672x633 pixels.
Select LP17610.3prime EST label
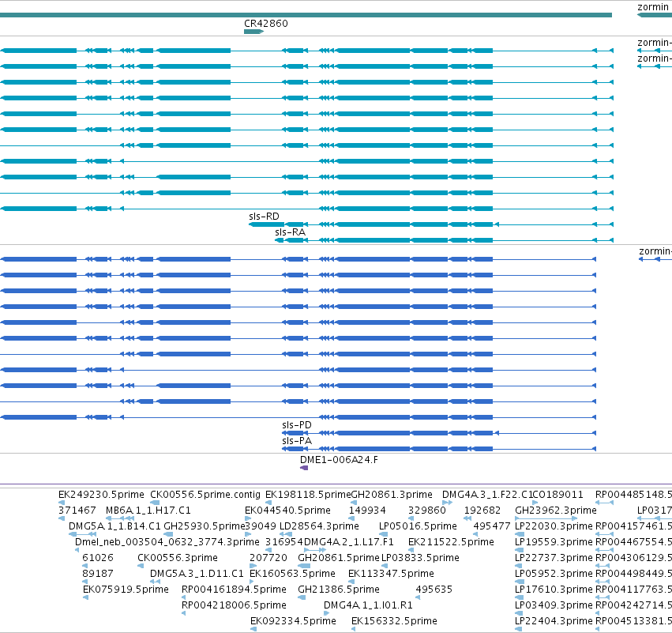click(x=554, y=590)
